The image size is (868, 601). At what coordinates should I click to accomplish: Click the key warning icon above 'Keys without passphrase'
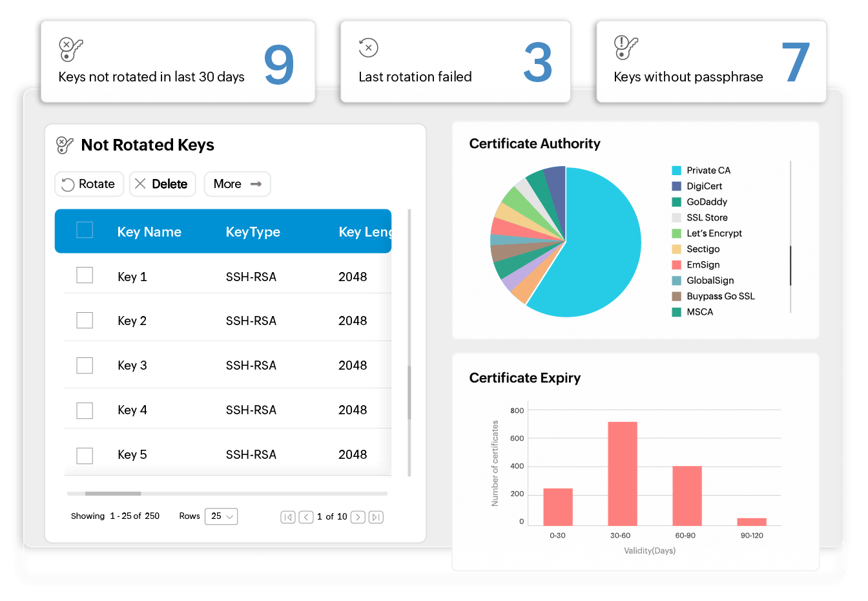[x=626, y=47]
